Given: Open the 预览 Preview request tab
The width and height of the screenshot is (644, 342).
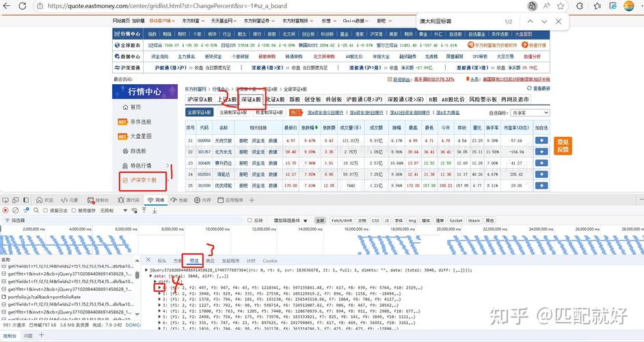Looking at the screenshot, I should [194, 261].
